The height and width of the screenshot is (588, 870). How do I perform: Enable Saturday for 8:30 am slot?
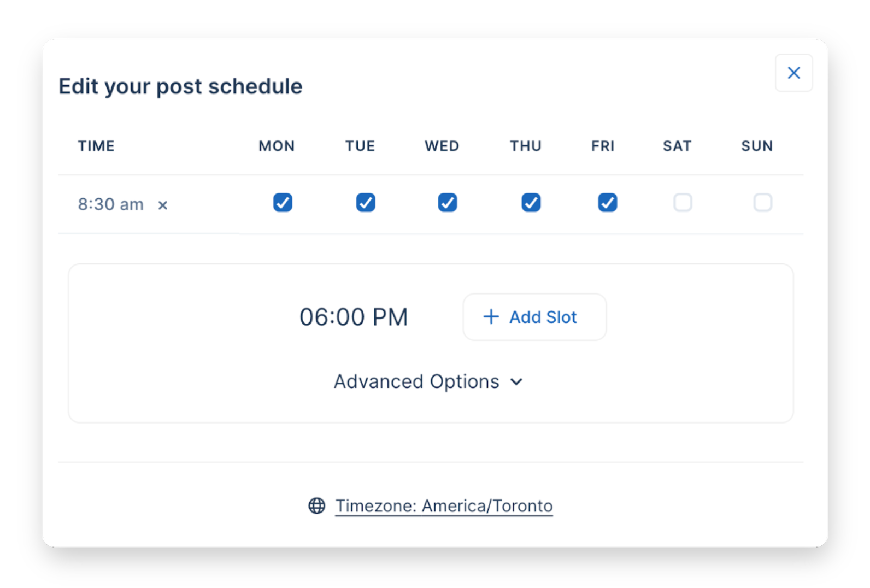pyautogui.click(x=683, y=203)
